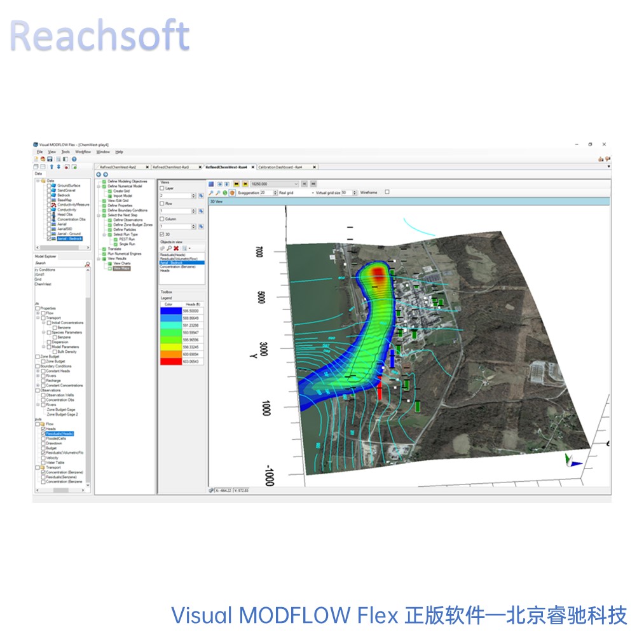Click the red record icon above Data panel

point(67,167)
